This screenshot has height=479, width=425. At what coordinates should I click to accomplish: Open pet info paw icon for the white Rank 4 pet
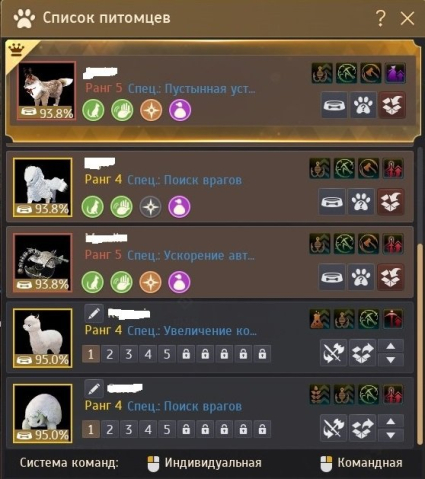pos(361,201)
